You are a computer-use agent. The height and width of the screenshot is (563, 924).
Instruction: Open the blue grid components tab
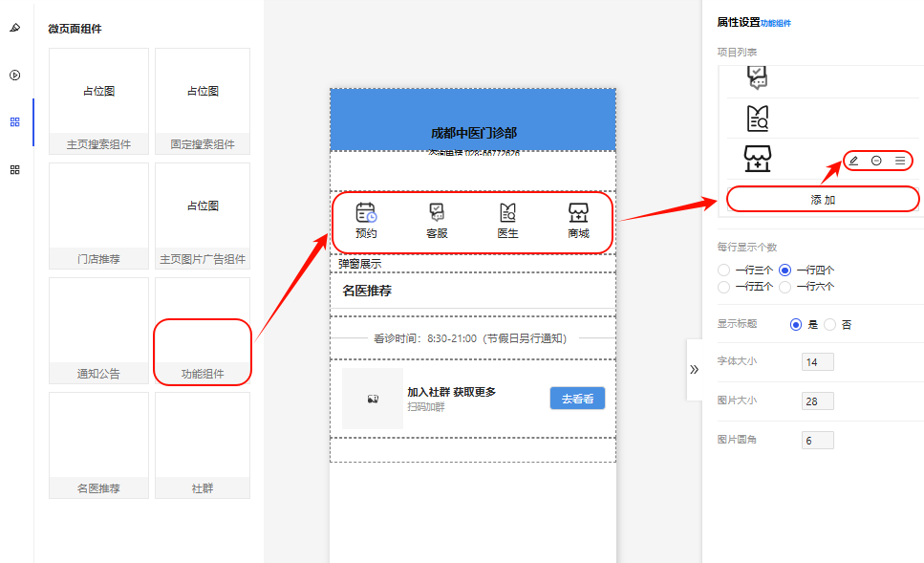(x=14, y=122)
